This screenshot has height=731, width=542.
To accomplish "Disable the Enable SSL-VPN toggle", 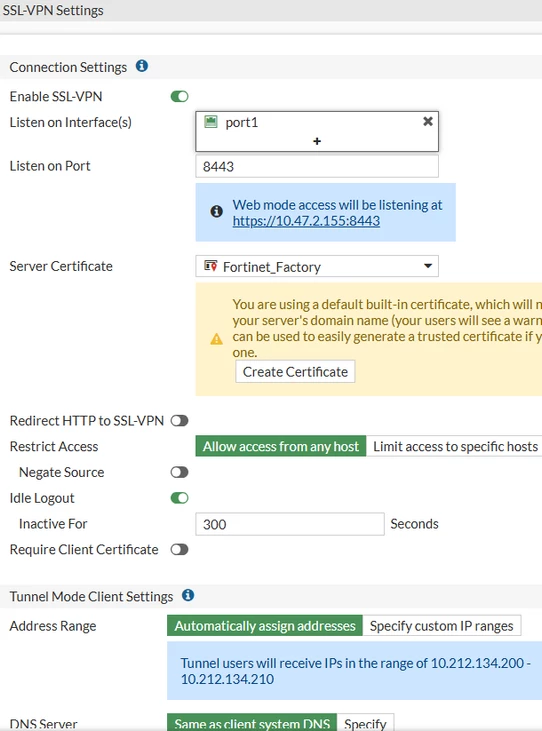I will point(179,97).
